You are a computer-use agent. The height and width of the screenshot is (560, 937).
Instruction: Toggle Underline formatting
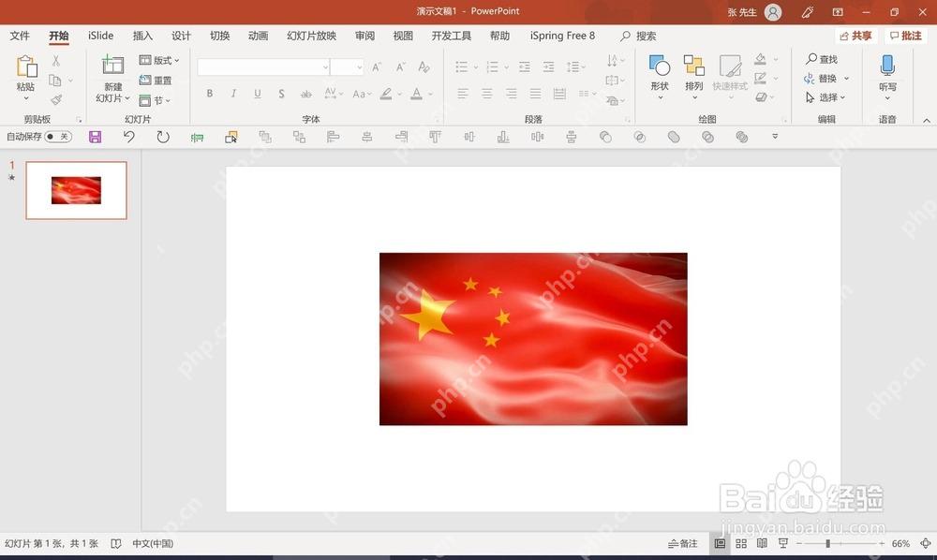[x=258, y=93]
